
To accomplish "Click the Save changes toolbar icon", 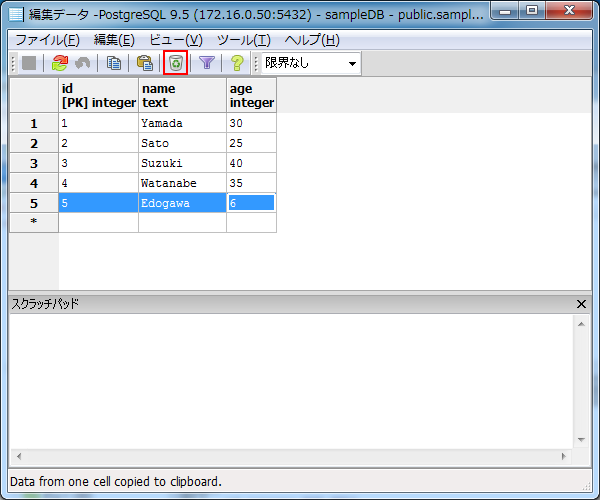I will click(29, 63).
